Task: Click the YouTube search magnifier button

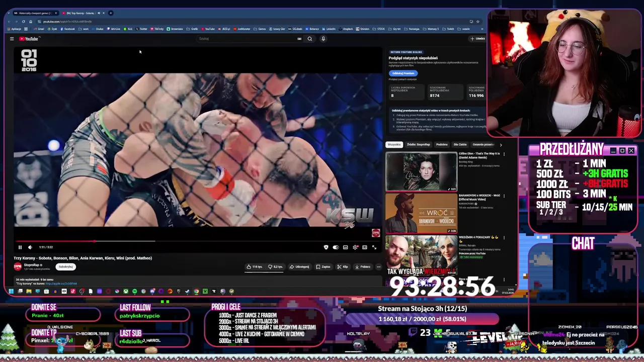Action: tap(310, 39)
